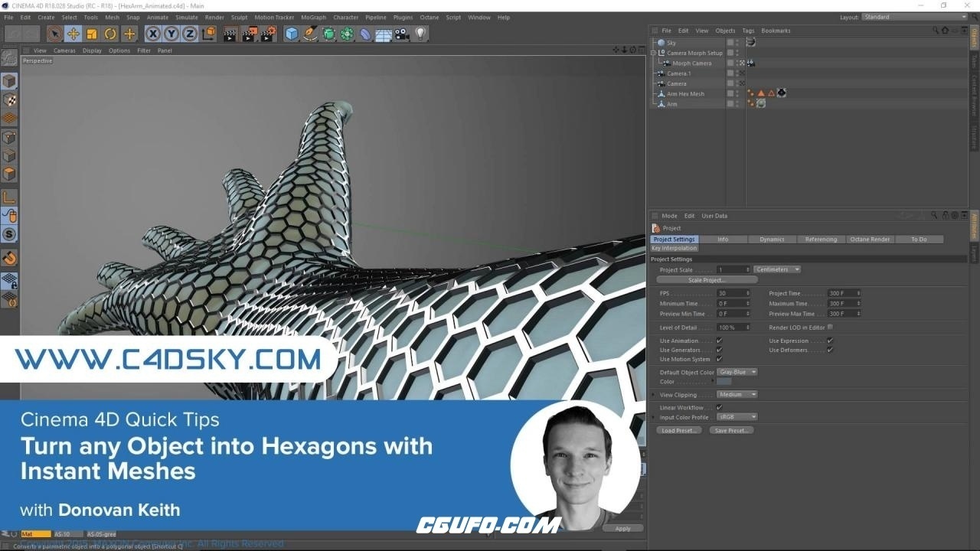Open the Floor environment objects icon
Image resolution: width=980 pixels, height=551 pixels.
click(384, 34)
